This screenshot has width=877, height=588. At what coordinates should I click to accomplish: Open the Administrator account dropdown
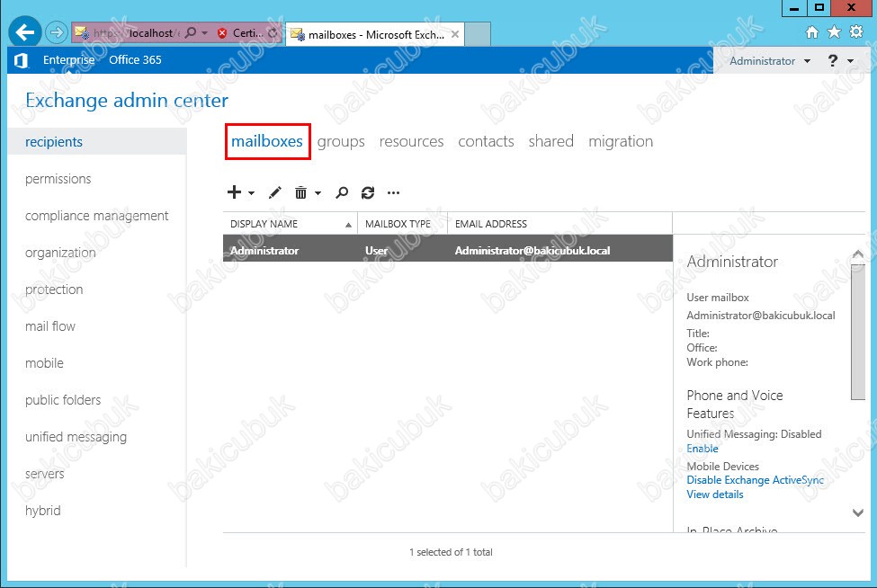pos(770,61)
